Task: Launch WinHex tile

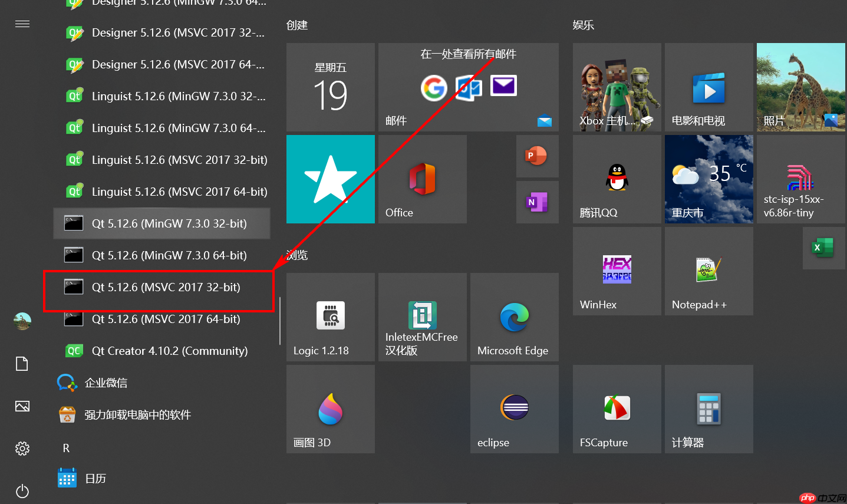Action: click(x=617, y=271)
